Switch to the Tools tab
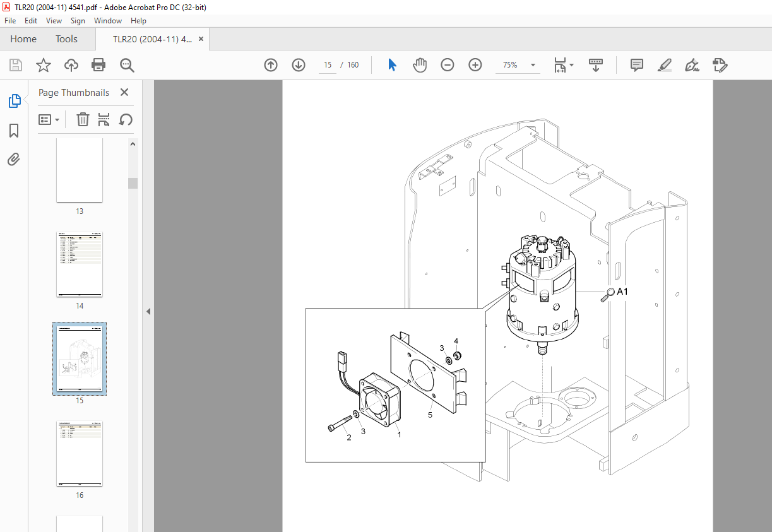Screen dimensions: 772x532 point(66,38)
